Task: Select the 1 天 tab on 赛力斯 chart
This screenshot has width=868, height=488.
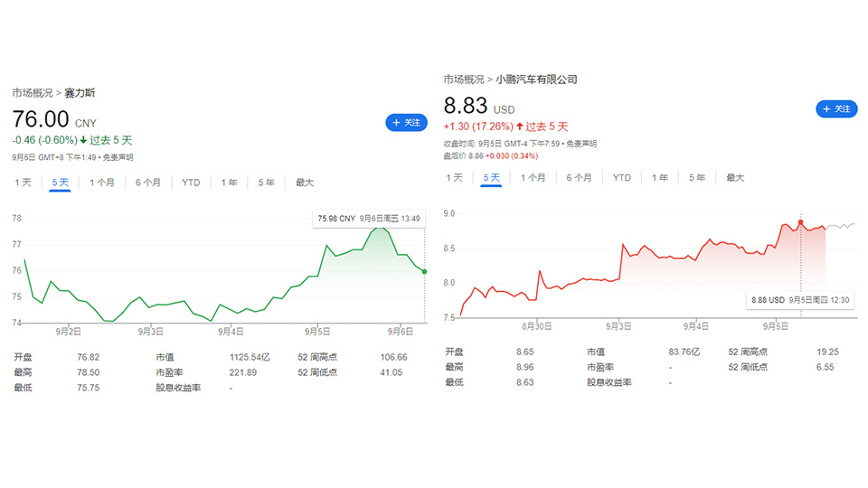Action: point(23,182)
